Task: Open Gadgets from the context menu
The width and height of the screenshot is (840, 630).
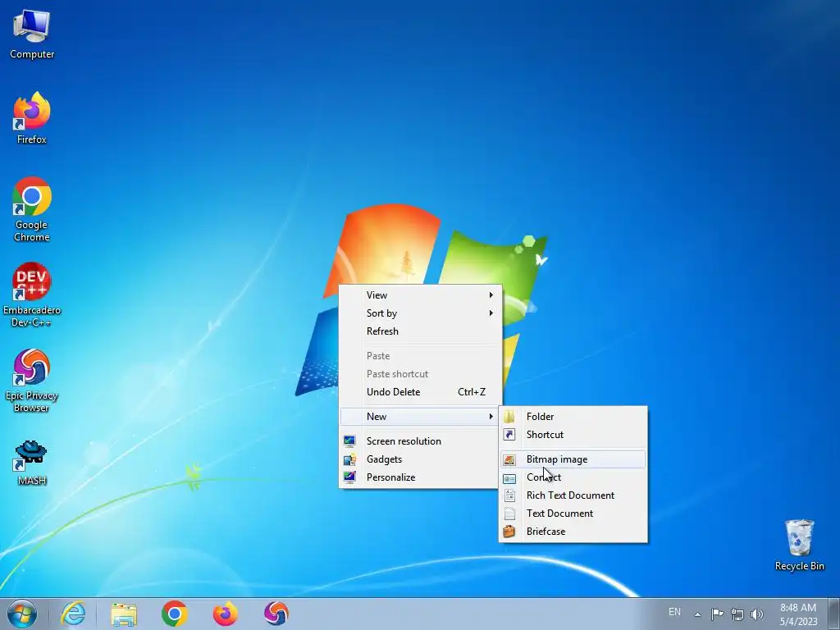Action: 421,459
